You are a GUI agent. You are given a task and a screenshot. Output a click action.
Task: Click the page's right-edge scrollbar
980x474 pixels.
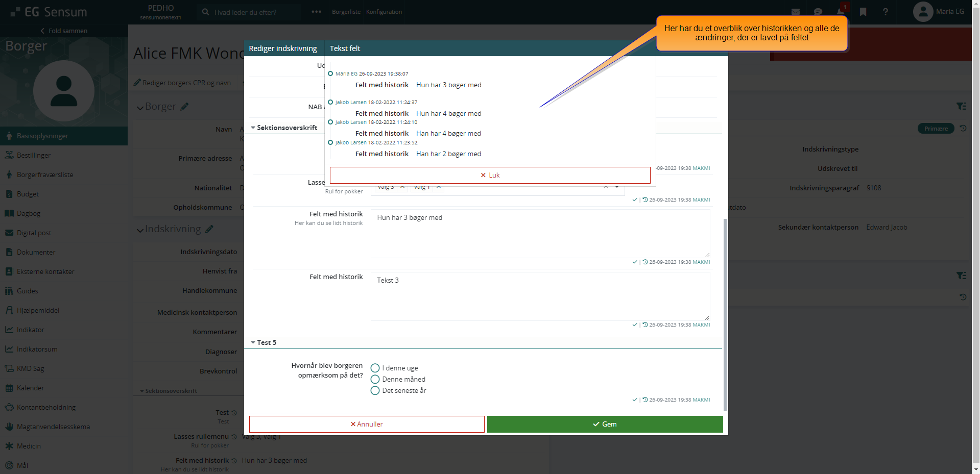click(976, 237)
